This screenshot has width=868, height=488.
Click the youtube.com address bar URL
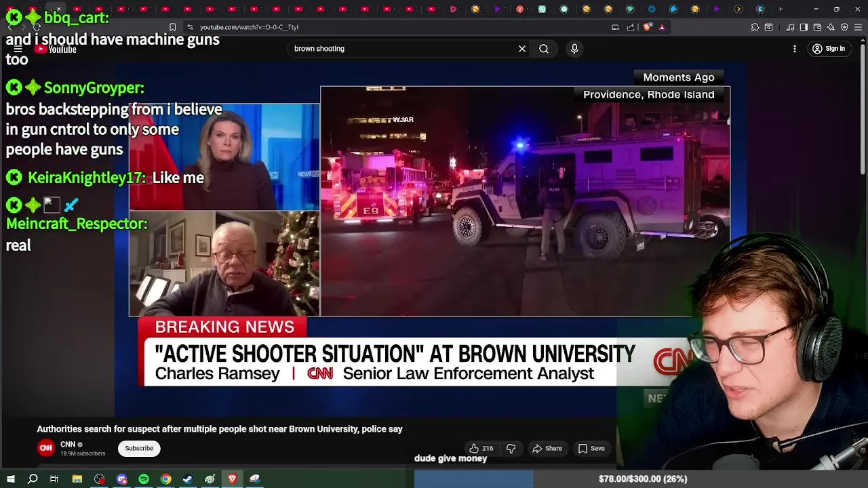[249, 27]
